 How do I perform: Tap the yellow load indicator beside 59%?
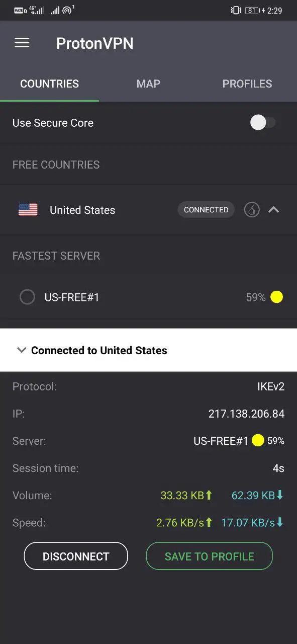(276, 297)
